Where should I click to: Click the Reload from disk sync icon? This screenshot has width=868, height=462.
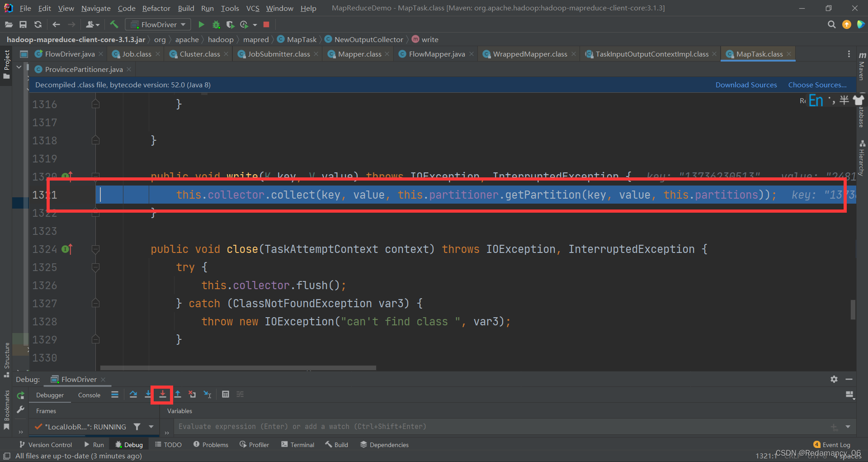click(x=38, y=24)
